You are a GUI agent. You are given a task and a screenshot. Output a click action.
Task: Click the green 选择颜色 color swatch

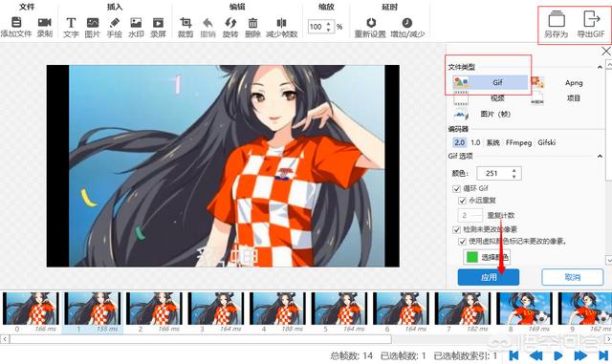[472, 257]
